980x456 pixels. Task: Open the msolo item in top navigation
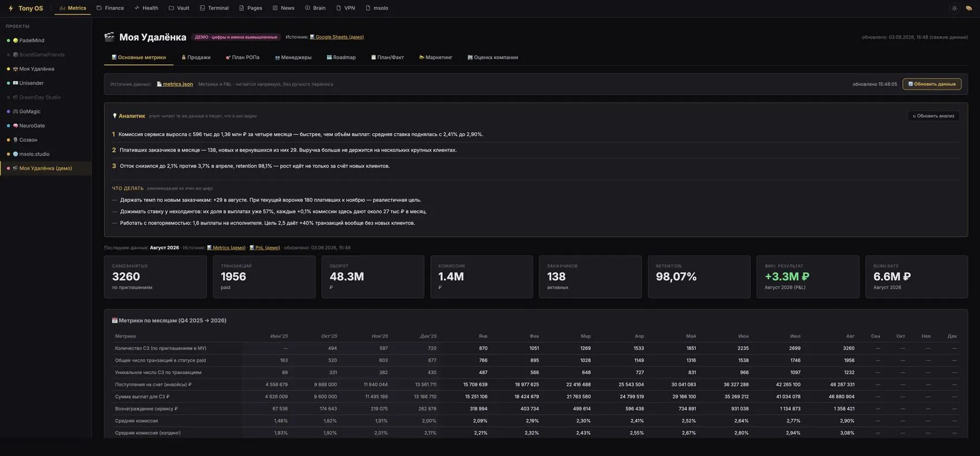[377, 8]
